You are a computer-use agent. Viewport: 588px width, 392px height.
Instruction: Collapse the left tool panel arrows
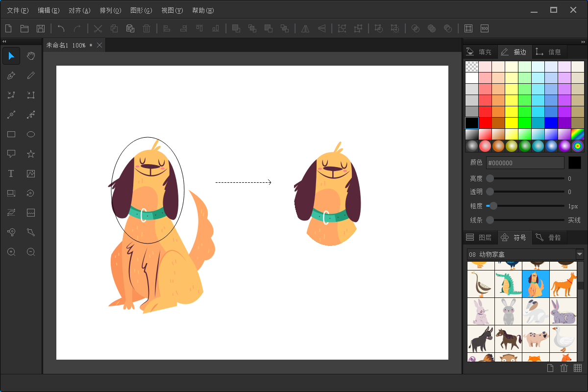[4, 42]
